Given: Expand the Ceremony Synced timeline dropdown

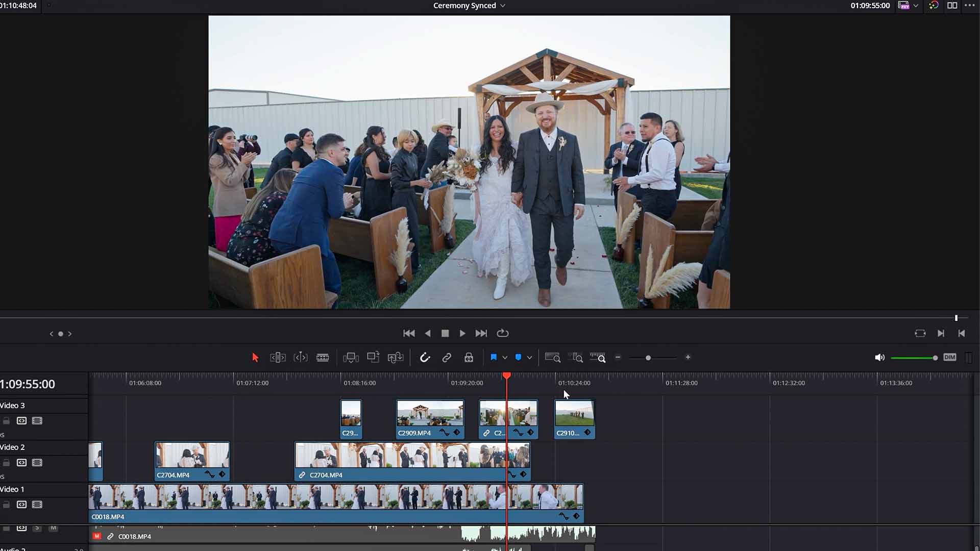Looking at the screenshot, I should 503,6.
